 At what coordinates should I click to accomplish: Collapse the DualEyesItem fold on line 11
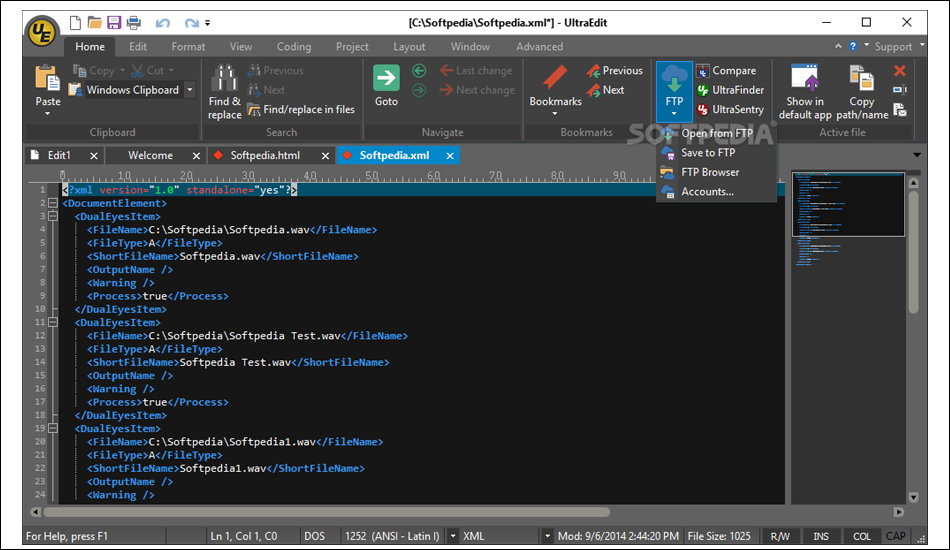pyautogui.click(x=53, y=322)
